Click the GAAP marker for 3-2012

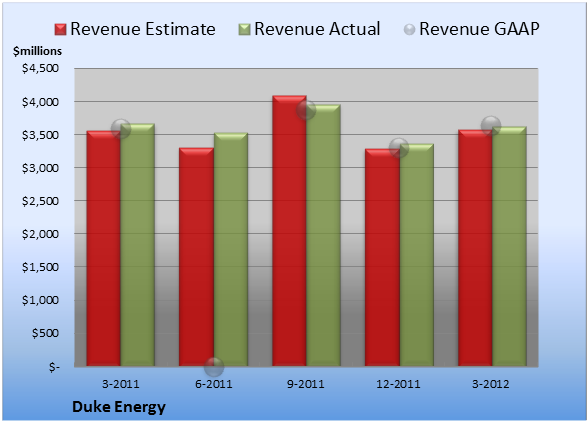pos(491,126)
